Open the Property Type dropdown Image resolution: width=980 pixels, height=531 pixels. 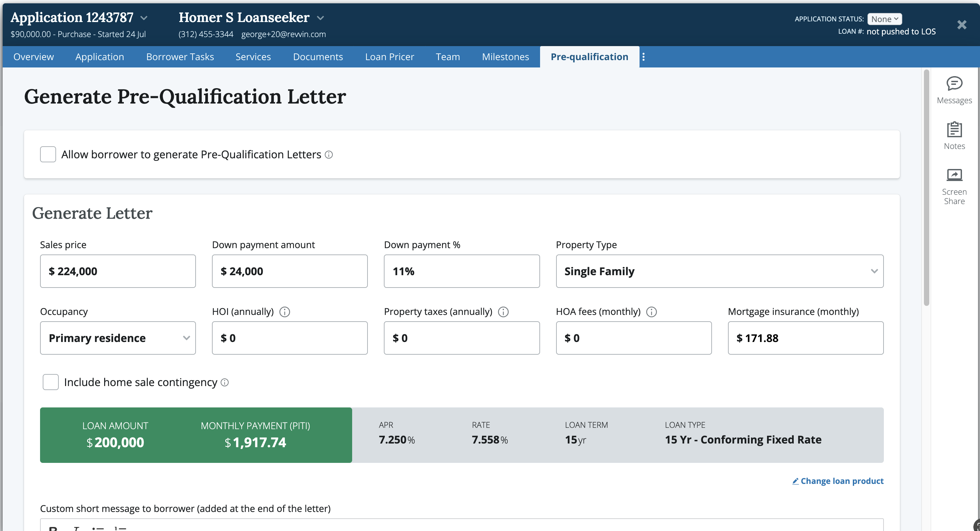(x=719, y=271)
